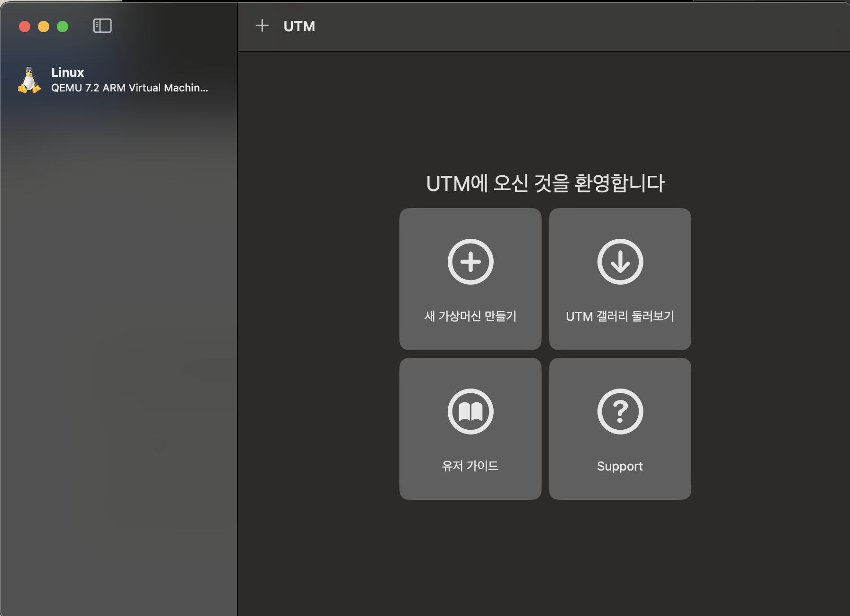Click the plus icon to add VM
Image resolution: width=850 pixels, height=616 pixels.
[x=262, y=26]
